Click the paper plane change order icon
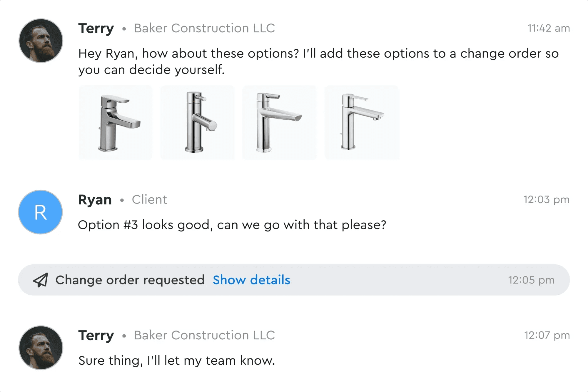Screen dimensions: 588x392 coord(41,280)
